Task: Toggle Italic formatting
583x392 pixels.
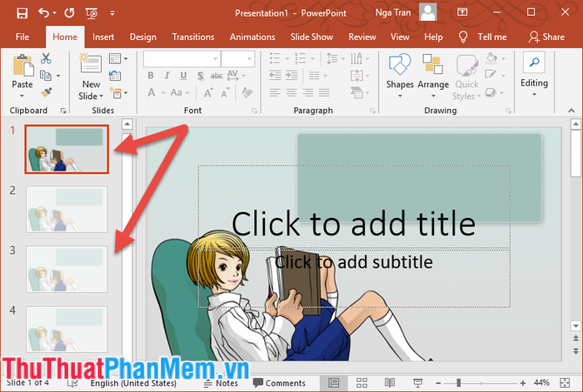Action: (167, 76)
